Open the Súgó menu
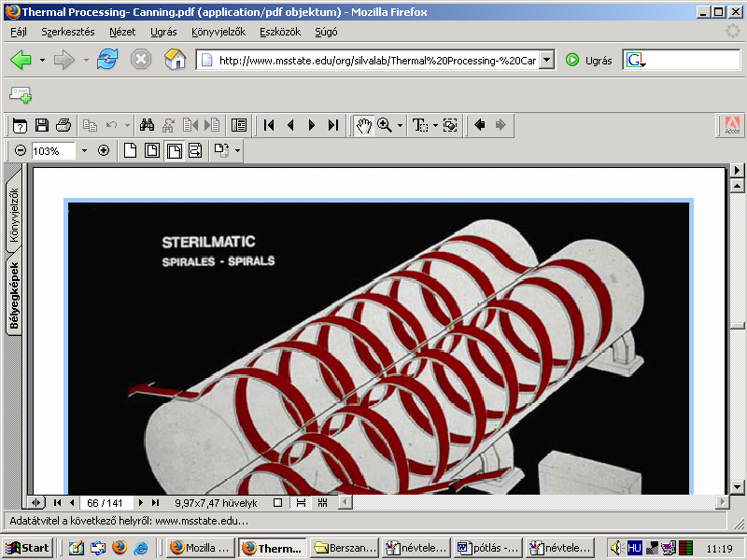Image resolution: width=747 pixels, height=560 pixels. tap(326, 32)
